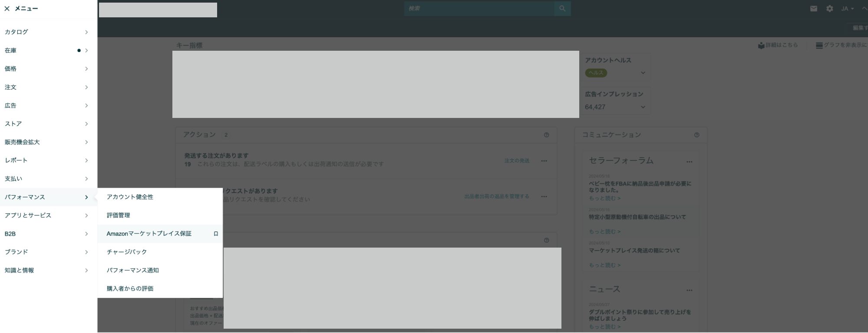Open ニュース three-dot options menu
Image resolution: width=868 pixels, height=333 pixels.
click(689, 290)
